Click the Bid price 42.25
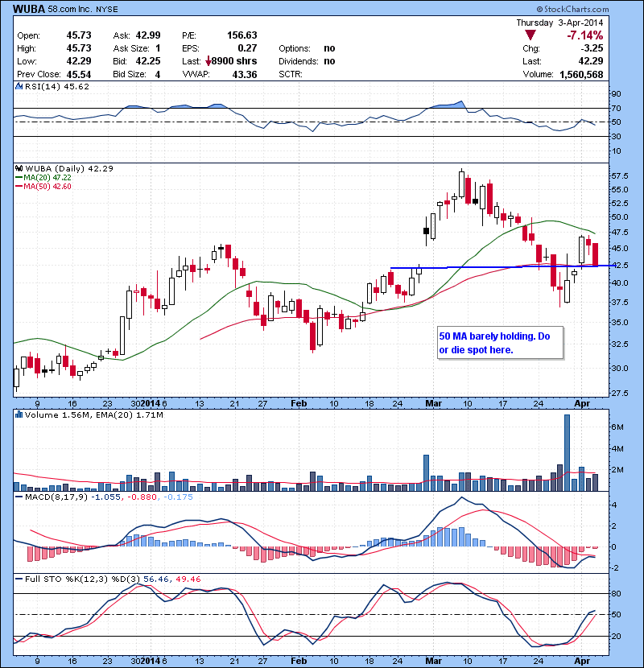The height and width of the screenshot is (668, 644). [x=148, y=61]
